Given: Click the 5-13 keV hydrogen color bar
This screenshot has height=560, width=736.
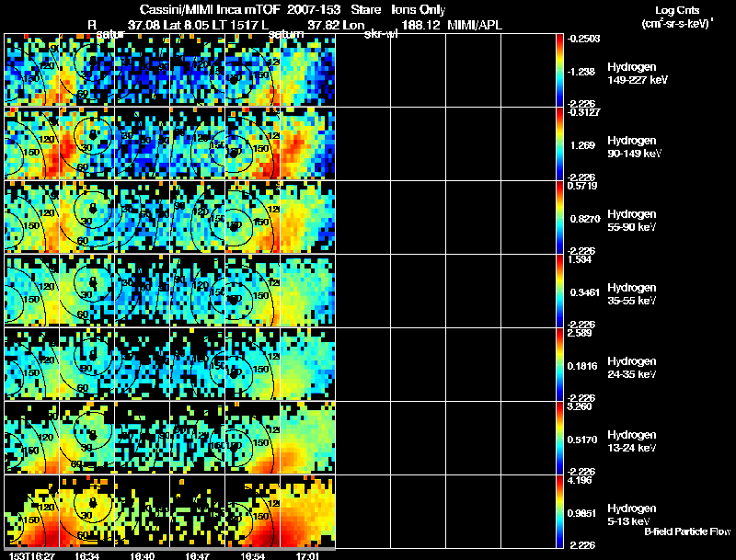Looking at the screenshot, I should [x=559, y=511].
